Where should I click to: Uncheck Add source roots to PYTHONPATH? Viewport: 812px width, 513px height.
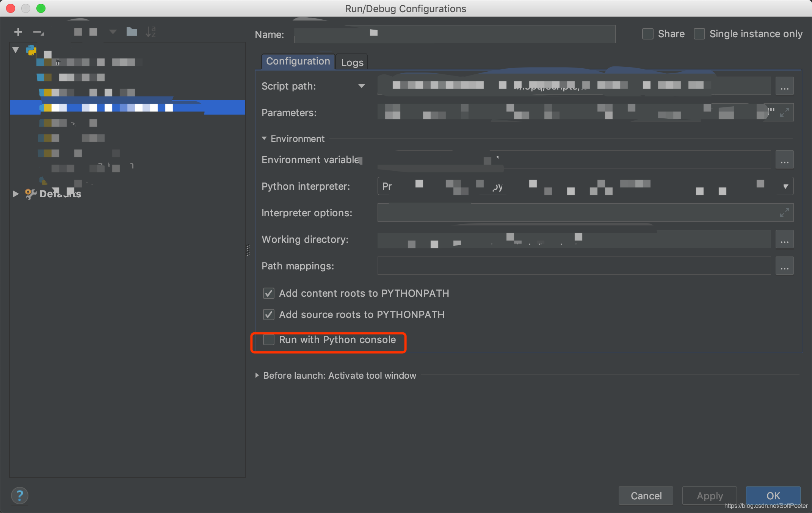pos(269,315)
